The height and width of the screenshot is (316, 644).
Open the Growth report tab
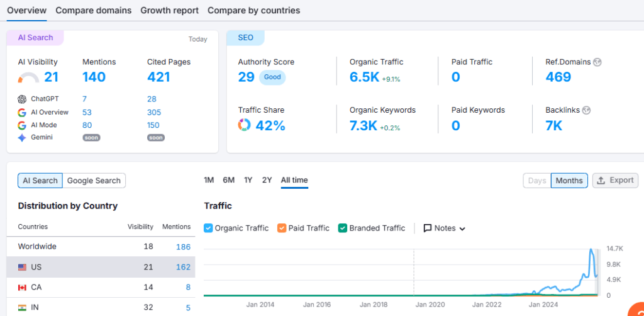170,10
